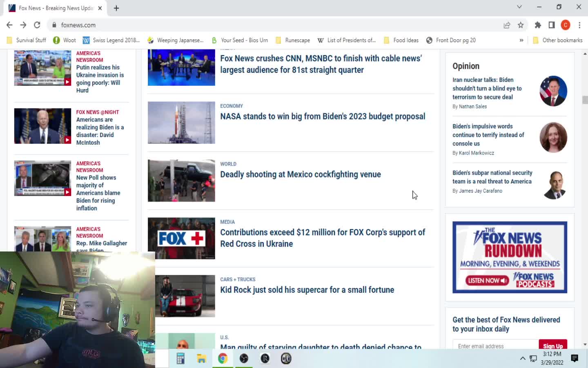Open the Survival Stuff bookmark folder
The height and width of the screenshot is (368, 588).
27,40
